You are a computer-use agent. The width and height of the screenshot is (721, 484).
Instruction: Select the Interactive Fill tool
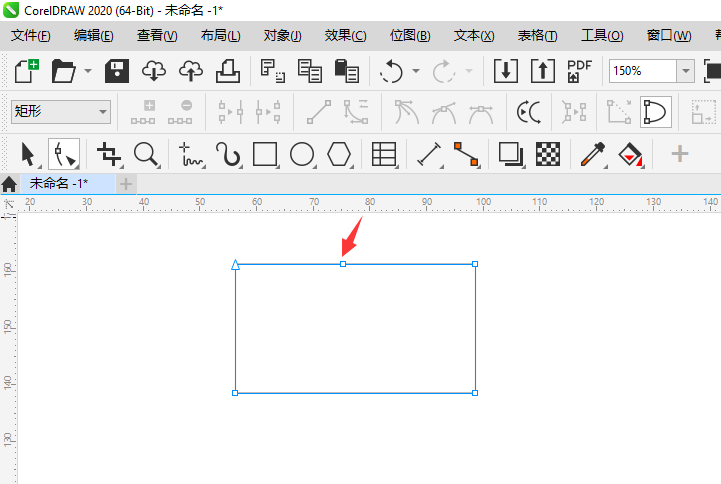click(x=630, y=154)
